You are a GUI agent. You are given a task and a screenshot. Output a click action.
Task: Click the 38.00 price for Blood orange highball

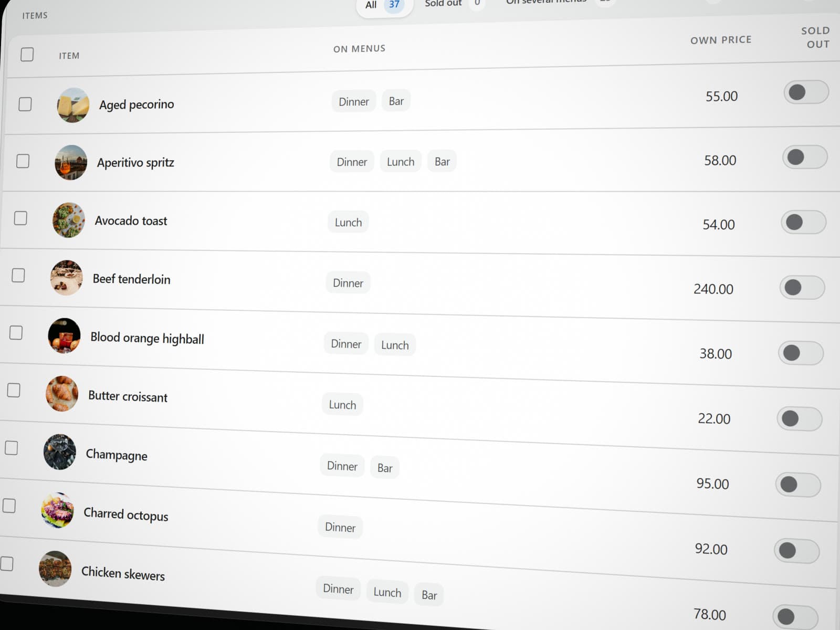(716, 354)
